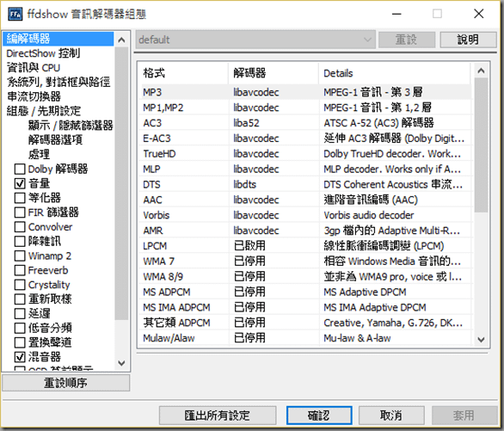
Task: Enable the 置換聲道 checkbox
Action: [x=20, y=342]
